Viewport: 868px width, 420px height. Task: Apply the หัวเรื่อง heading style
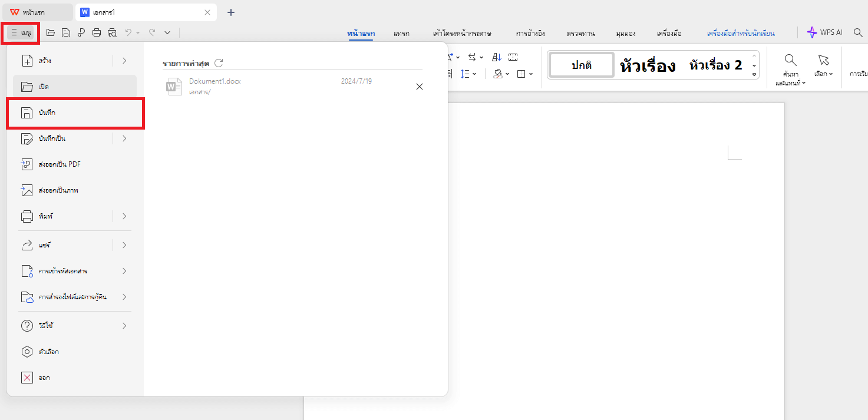[648, 65]
